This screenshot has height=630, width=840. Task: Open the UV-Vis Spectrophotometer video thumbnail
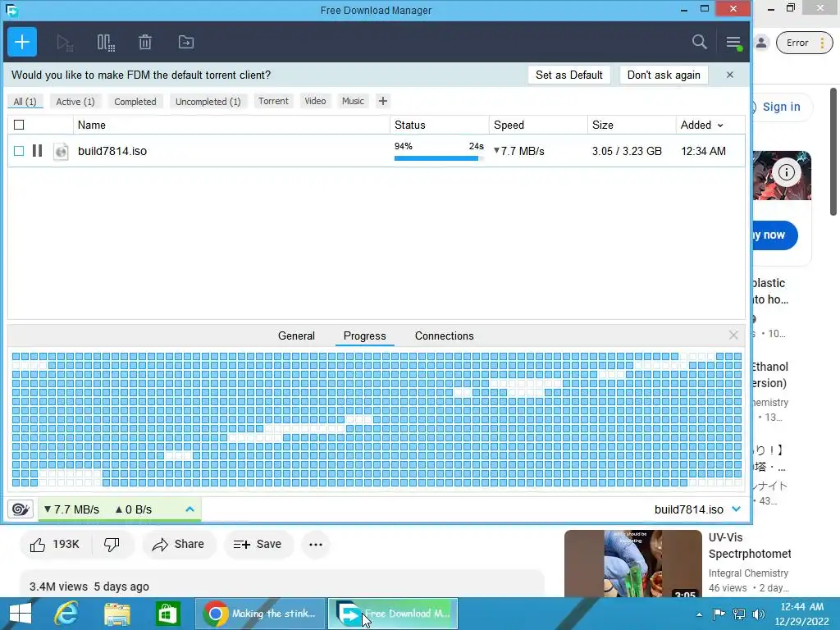tap(632, 564)
